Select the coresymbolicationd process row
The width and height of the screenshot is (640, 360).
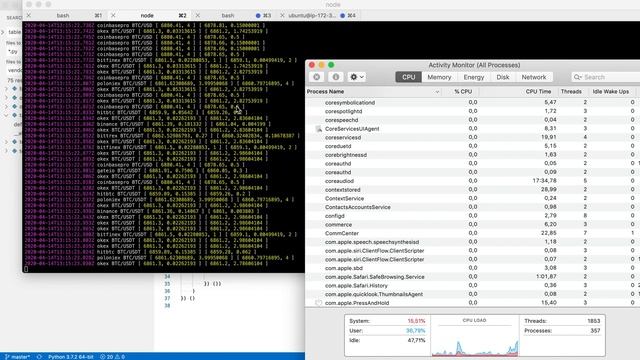click(x=473, y=102)
